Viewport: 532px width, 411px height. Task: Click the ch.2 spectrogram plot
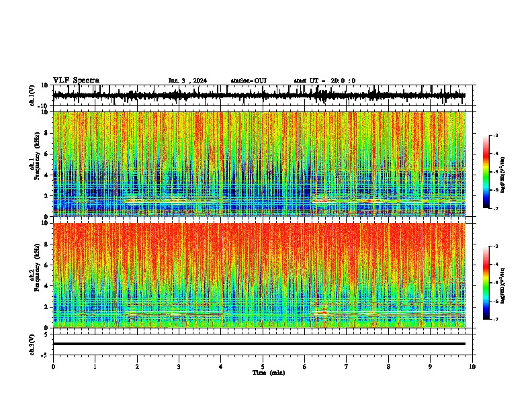tap(259, 275)
